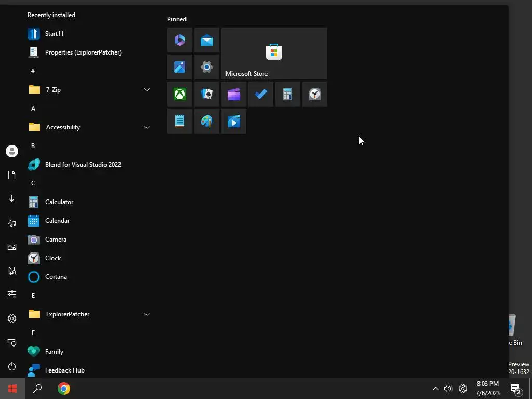Image resolution: width=532 pixels, height=399 pixels.
Task: Click the sliders icon in the sidebar
Action: pos(12,294)
